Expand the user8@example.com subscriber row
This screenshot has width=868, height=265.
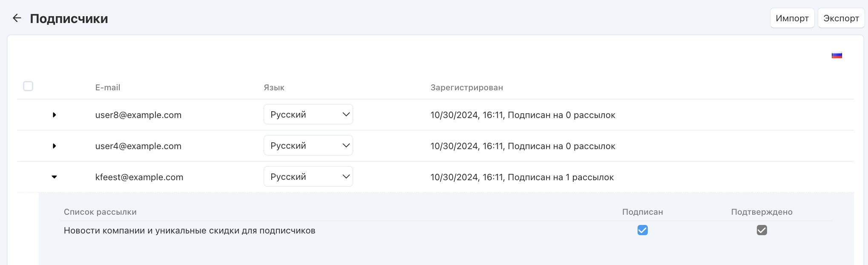(x=54, y=115)
